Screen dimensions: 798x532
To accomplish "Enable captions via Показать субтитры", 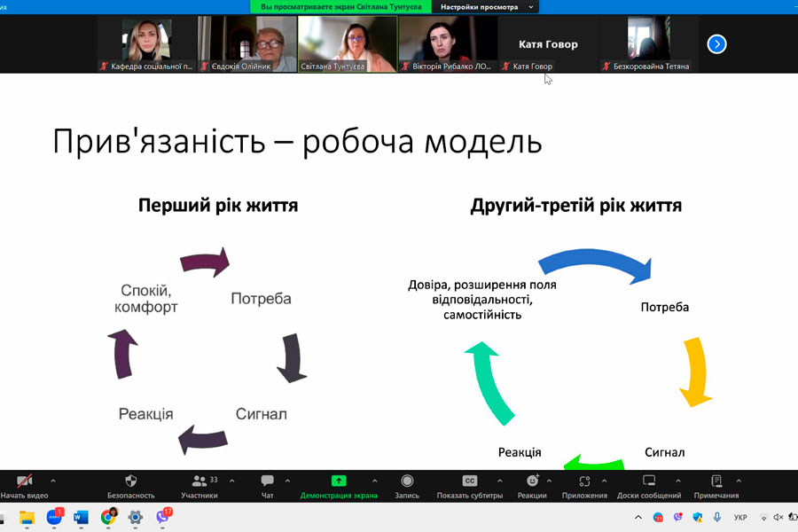I will click(469, 486).
